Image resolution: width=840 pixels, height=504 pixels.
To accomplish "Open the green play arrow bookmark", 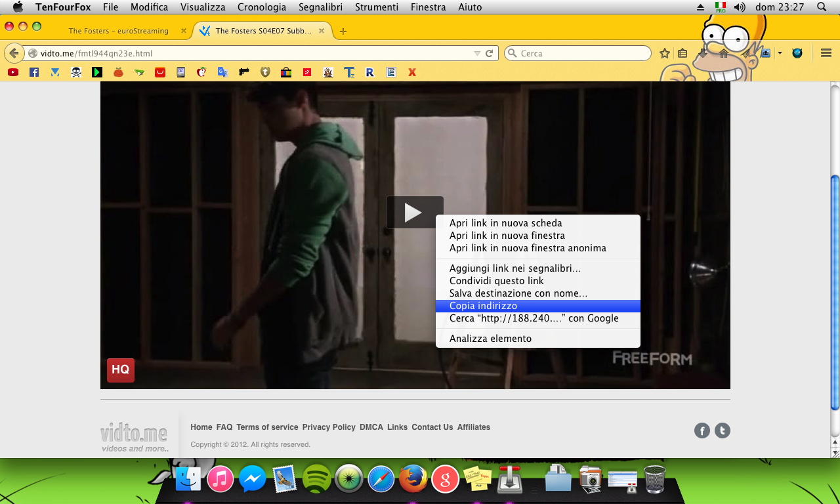I will 97,72.
